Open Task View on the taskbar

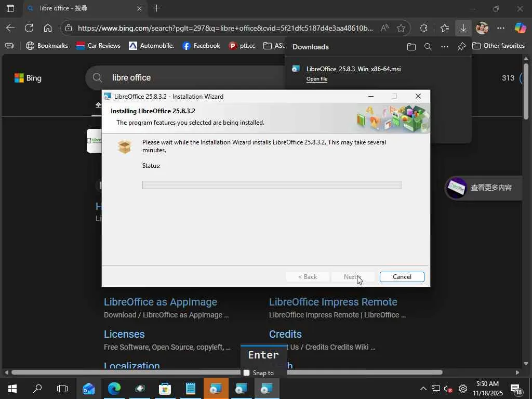[x=62, y=389]
